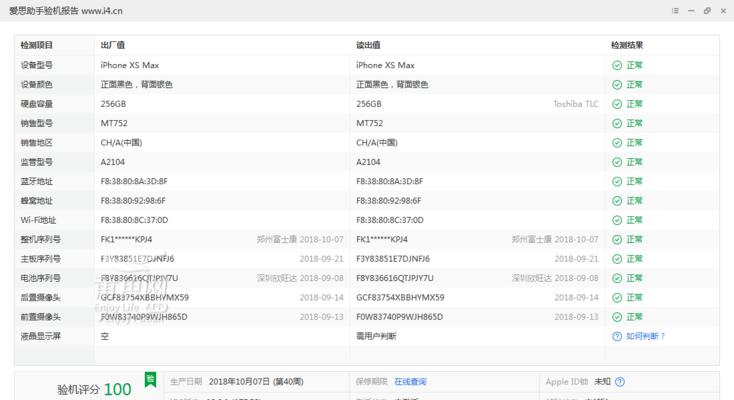Click the green check icon for 硬盘容量 row
This screenshot has width=734, height=400.
[617, 104]
